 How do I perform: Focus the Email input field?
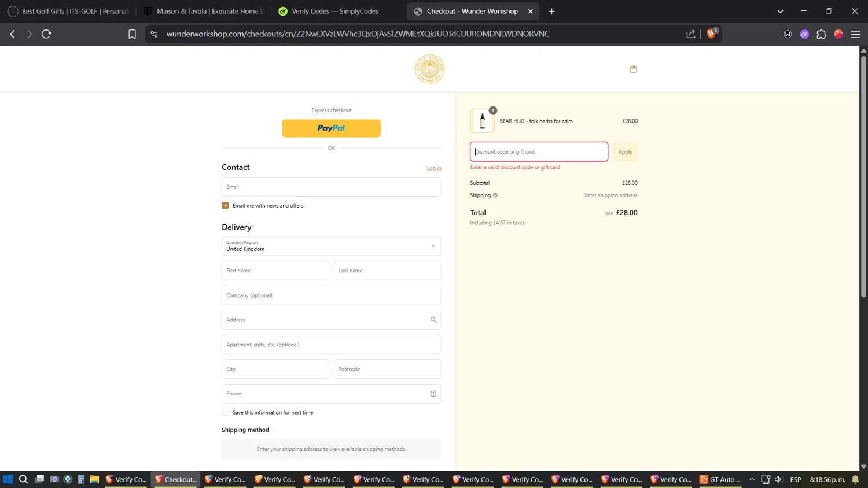[x=331, y=187]
